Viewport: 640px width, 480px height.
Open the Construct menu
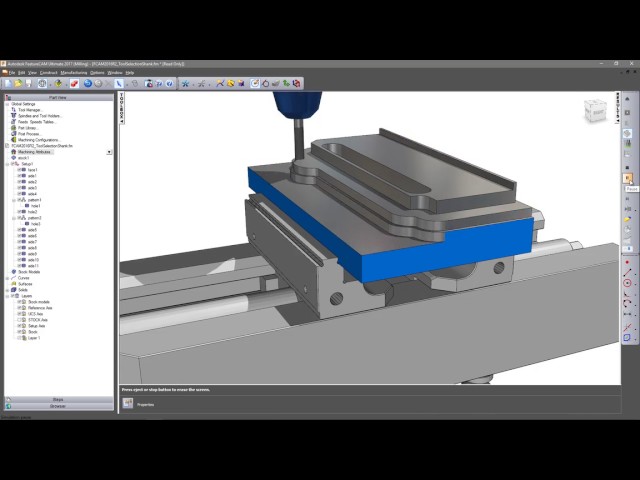tap(49, 73)
